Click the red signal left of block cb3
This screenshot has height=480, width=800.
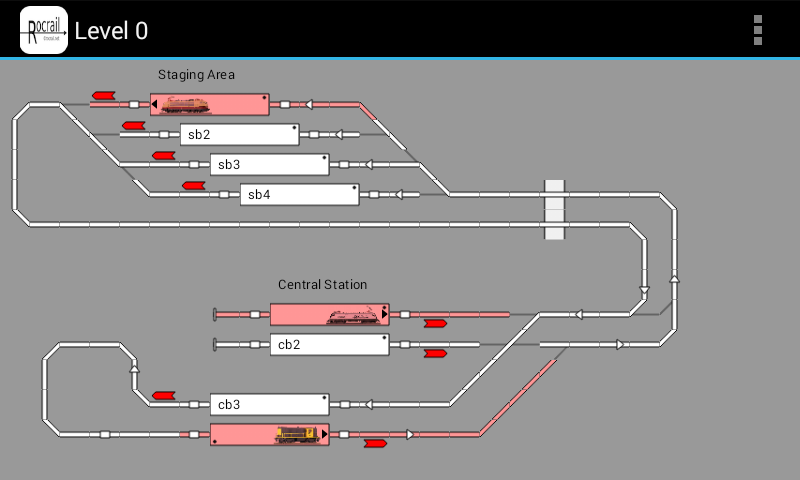[x=163, y=395]
